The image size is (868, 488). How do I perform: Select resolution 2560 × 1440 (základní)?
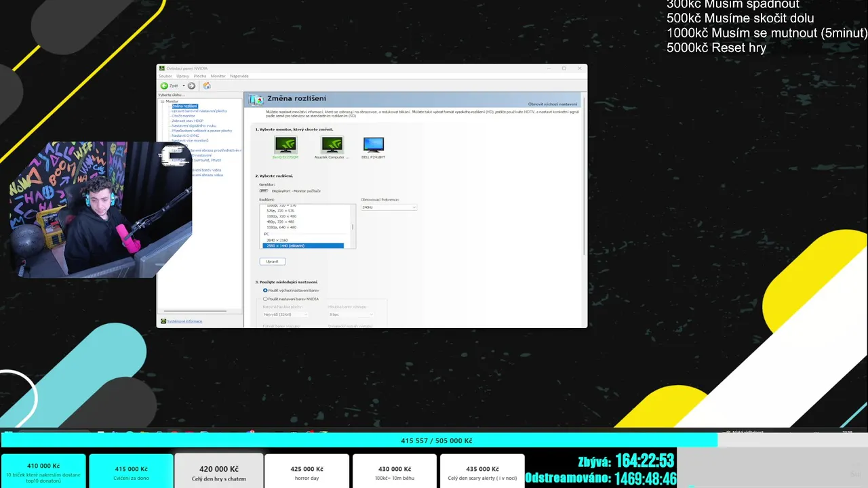point(303,245)
